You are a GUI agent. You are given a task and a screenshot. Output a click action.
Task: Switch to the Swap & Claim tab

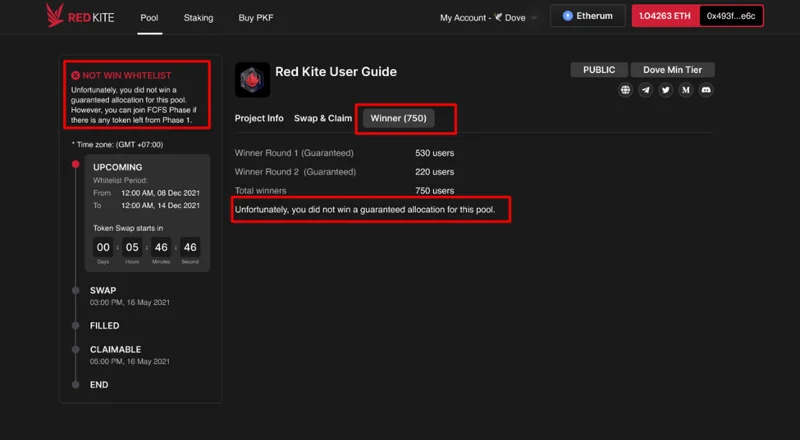(323, 118)
